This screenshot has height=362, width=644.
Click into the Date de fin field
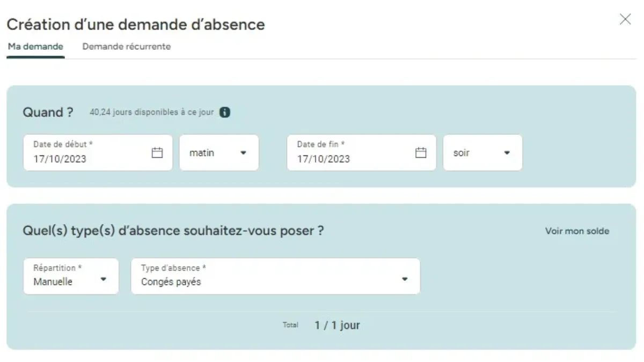pyautogui.click(x=350, y=159)
